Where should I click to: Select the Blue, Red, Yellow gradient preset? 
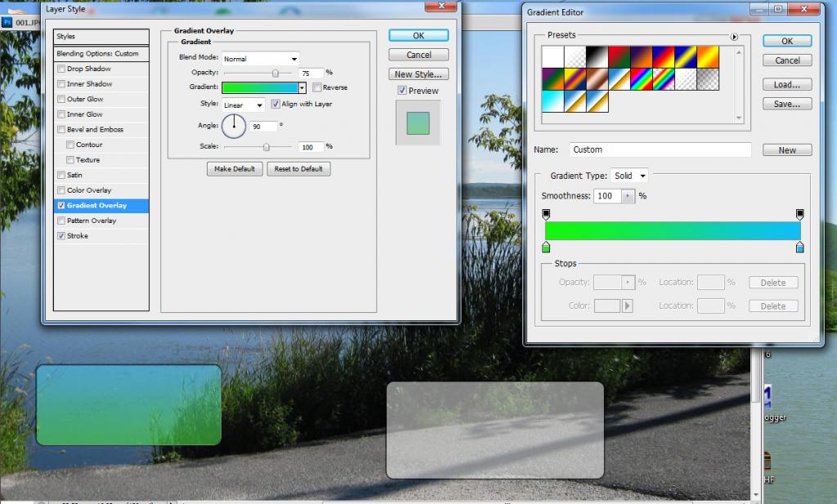point(664,56)
